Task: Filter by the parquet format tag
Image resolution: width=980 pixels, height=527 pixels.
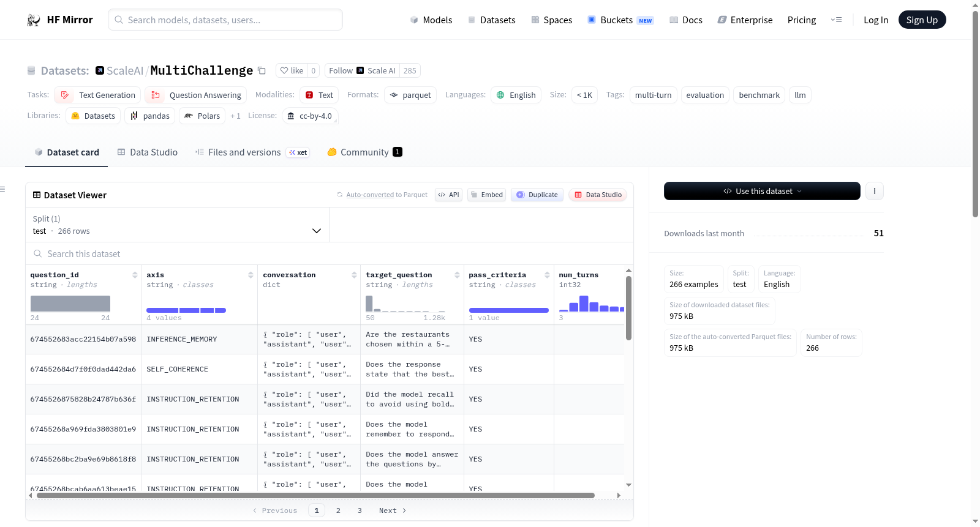Action: coord(410,95)
